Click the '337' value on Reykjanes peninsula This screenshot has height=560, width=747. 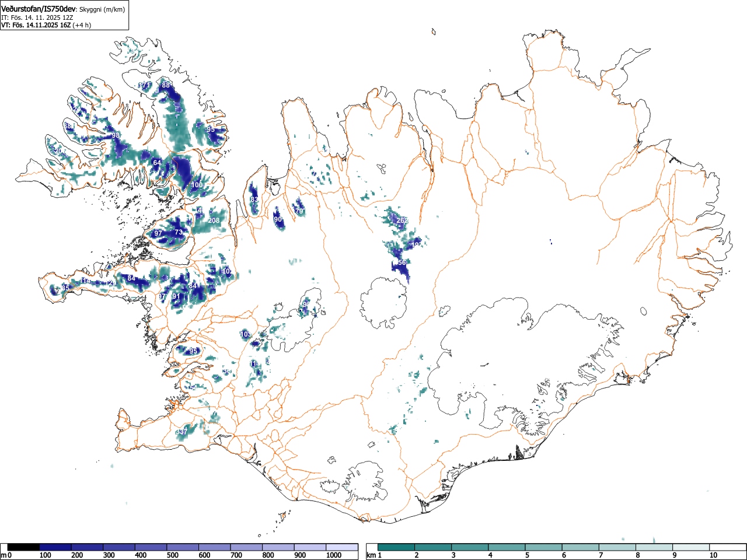[x=182, y=432]
